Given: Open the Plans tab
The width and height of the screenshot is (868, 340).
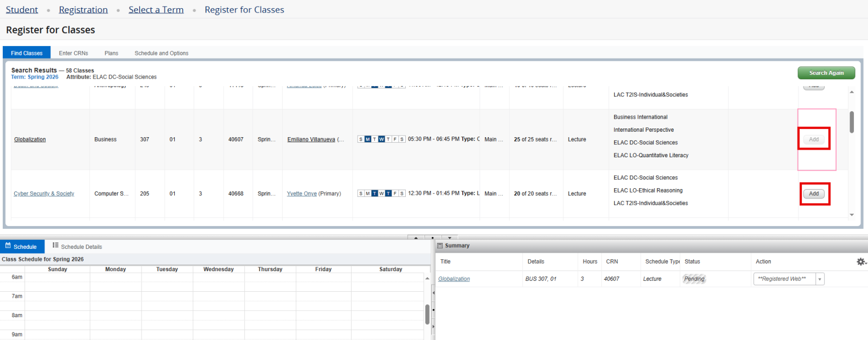Looking at the screenshot, I should click(111, 53).
